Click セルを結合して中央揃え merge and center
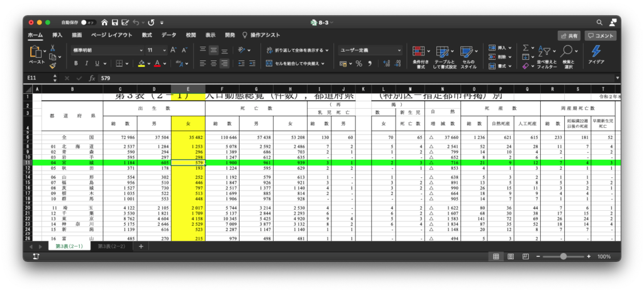 [295, 64]
